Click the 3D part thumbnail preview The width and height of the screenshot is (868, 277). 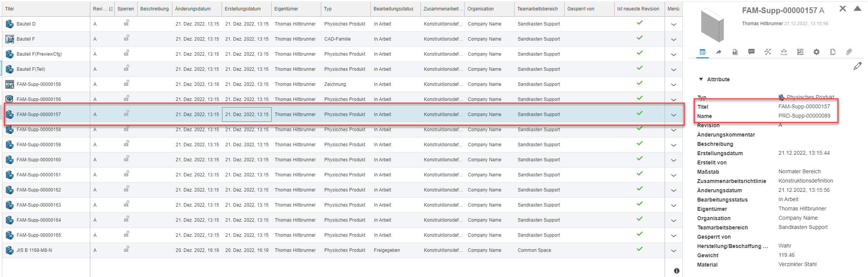[x=712, y=26]
